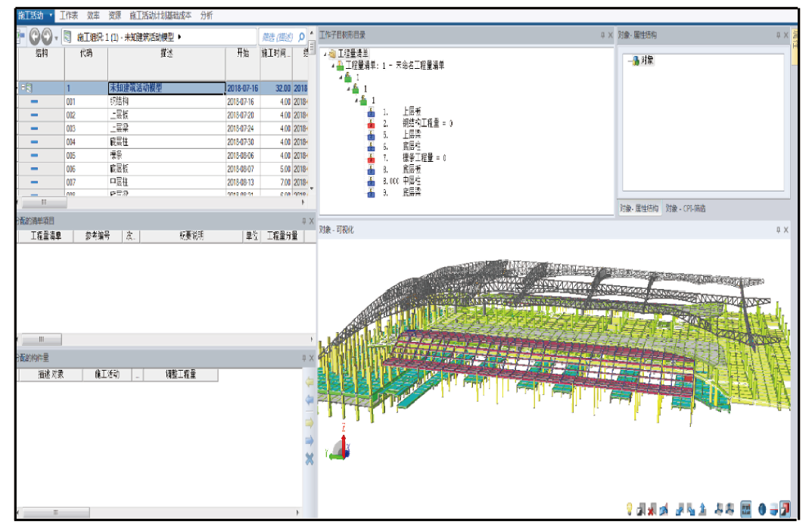The width and height of the screenshot is (812, 528).
Task: Click the blue delete X icon beside assignment panel
Action: pos(309,459)
